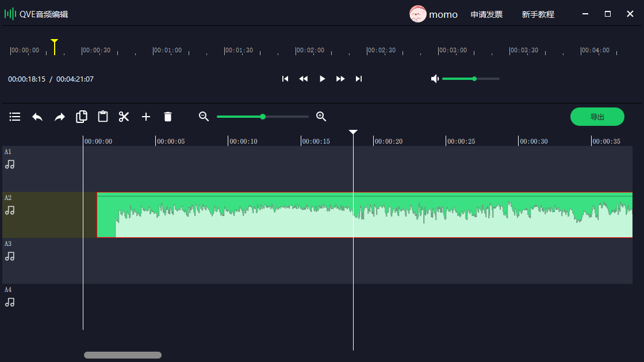Image resolution: width=644 pixels, height=362 pixels.
Task: Click the fast forward button
Action: tap(340, 79)
